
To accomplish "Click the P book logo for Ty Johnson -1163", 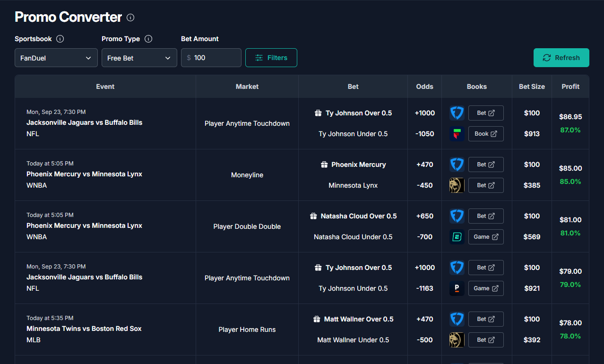I will [x=457, y=288].
